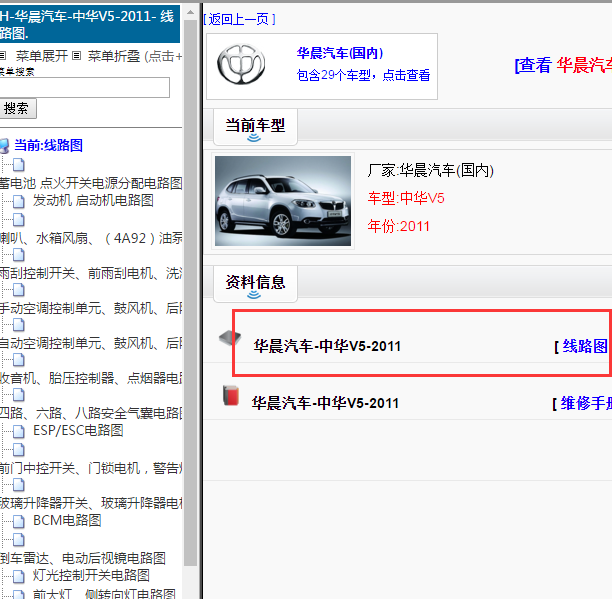Click the page icon above 倒车雷达 row

coord(18,540)
